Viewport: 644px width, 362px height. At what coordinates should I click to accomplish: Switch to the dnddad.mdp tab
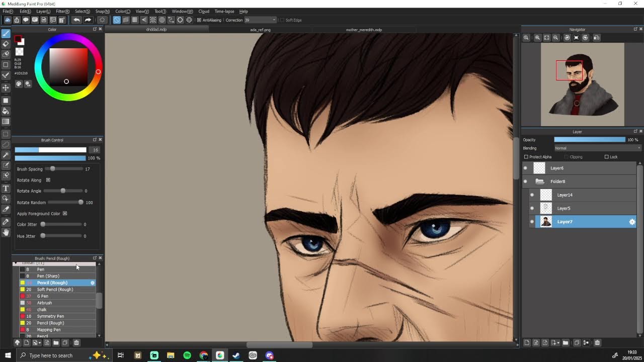tap(156, 30)
